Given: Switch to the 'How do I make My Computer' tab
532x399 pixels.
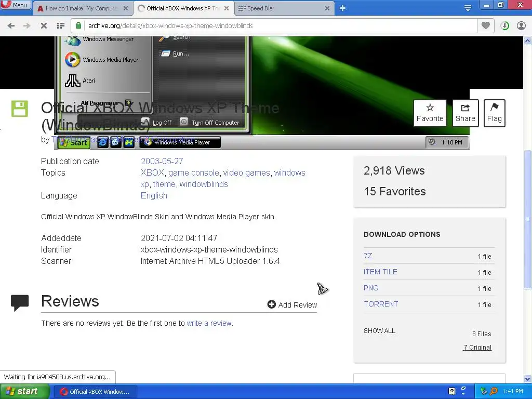Looking at the screenshot, I should click(81, 8).
